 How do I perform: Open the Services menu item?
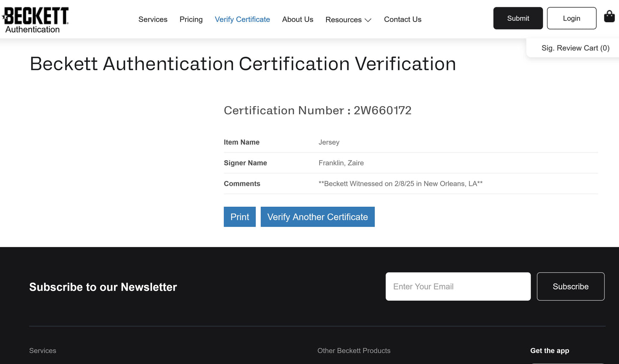[153, 19]
